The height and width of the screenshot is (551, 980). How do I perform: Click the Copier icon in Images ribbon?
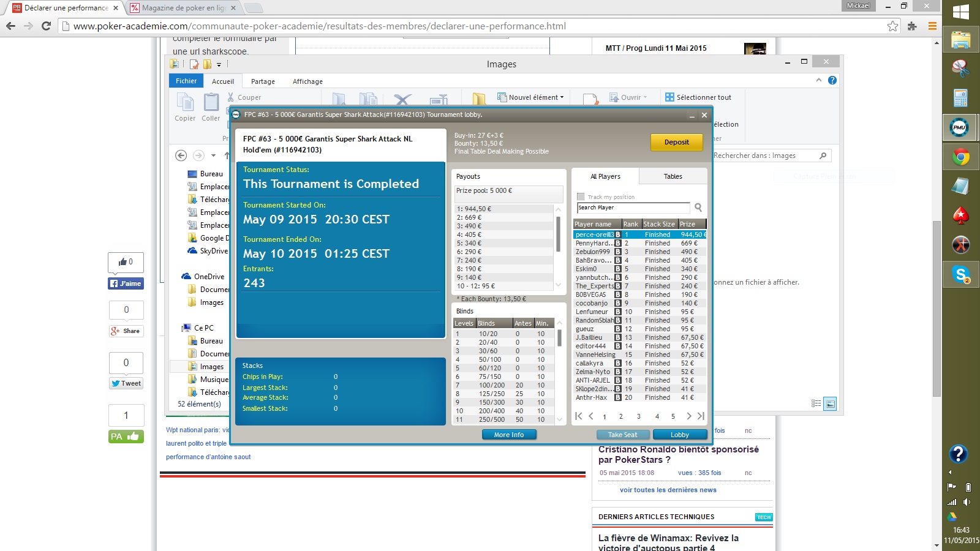(x=185, y=102)
